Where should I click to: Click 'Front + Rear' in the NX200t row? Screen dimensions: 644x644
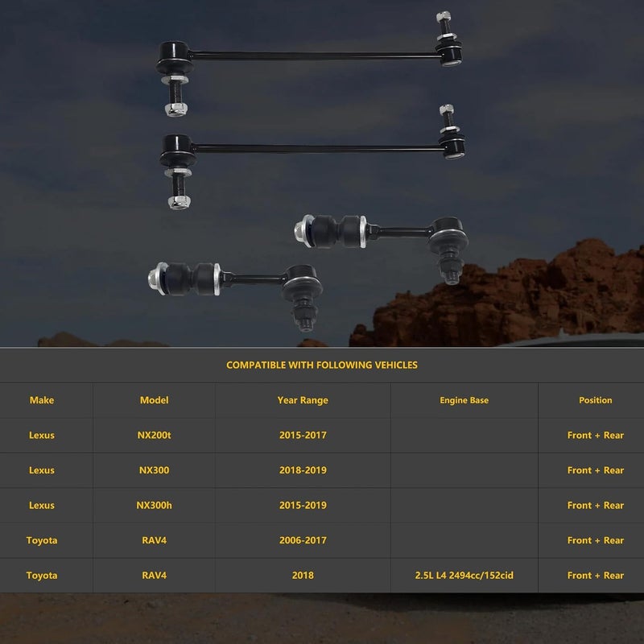[x=595, y=435]
